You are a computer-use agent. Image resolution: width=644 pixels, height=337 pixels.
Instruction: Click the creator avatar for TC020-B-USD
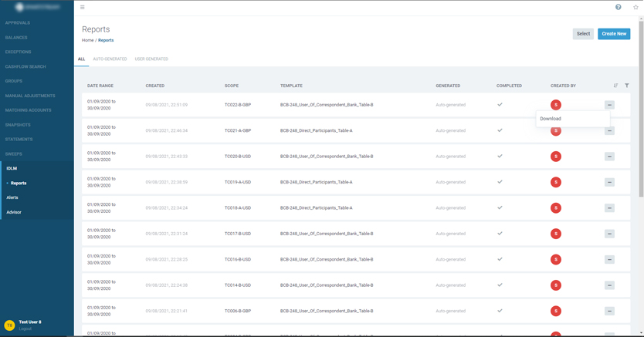point(555,157)
